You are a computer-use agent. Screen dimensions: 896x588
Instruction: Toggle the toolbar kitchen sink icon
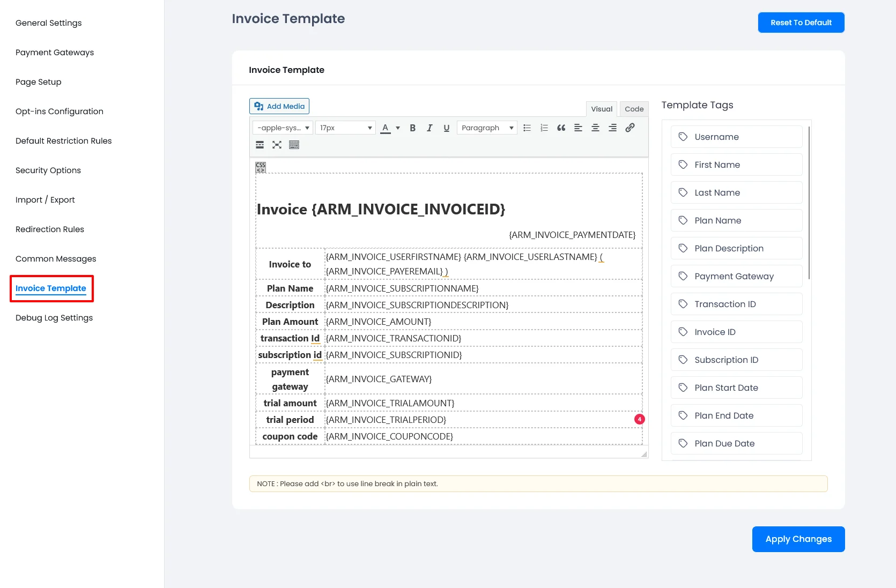coord(294,145)
